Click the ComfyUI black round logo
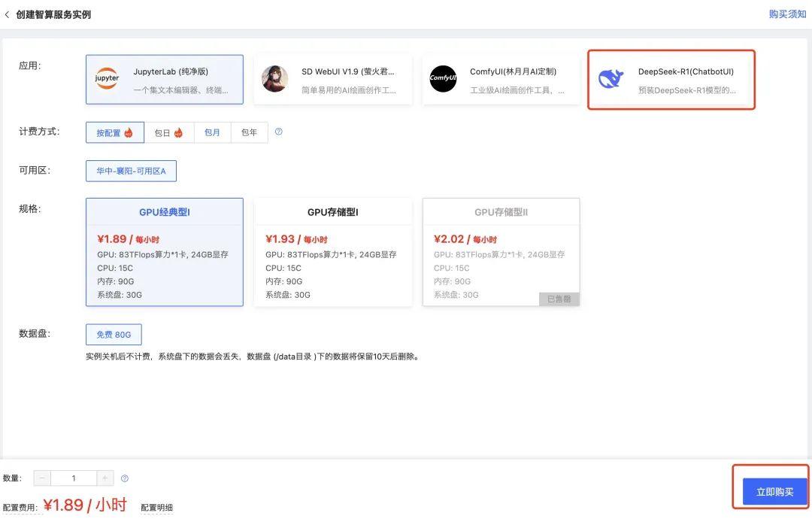 point(444,79)
